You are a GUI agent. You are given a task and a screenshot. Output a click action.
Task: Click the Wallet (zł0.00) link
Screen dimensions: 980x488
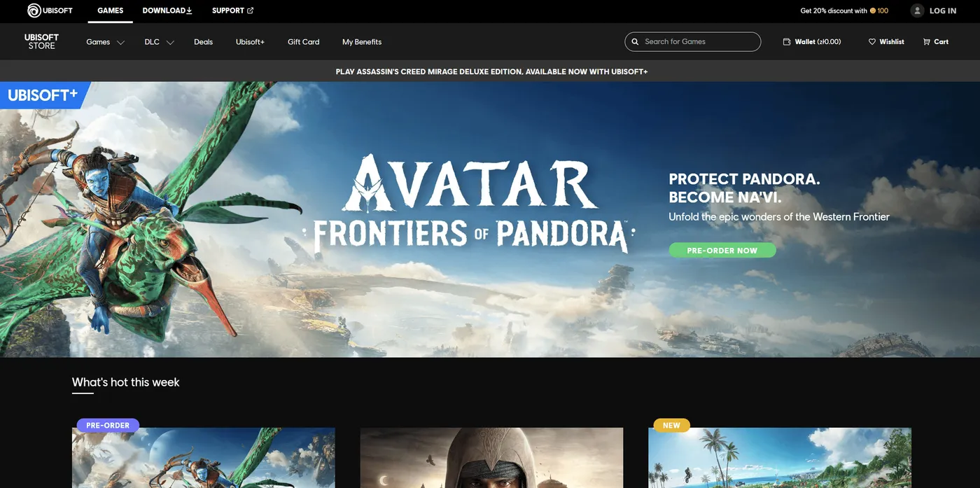812,41
